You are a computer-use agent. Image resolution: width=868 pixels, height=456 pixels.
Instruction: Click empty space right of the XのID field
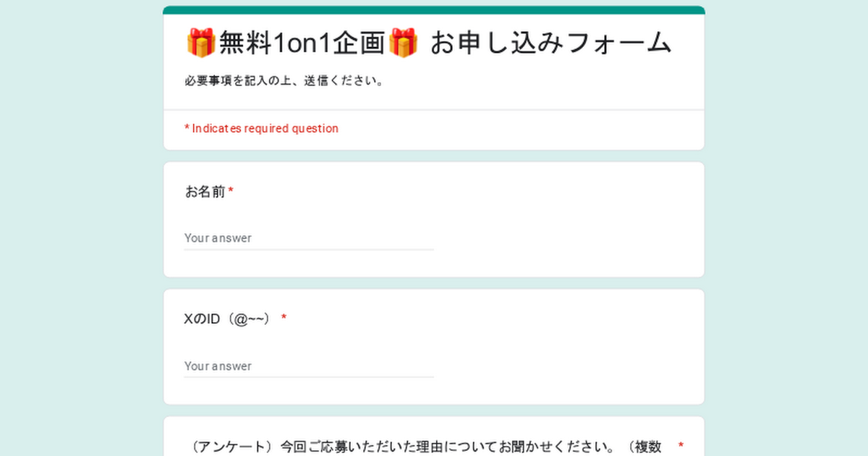[x=564, y=366]
